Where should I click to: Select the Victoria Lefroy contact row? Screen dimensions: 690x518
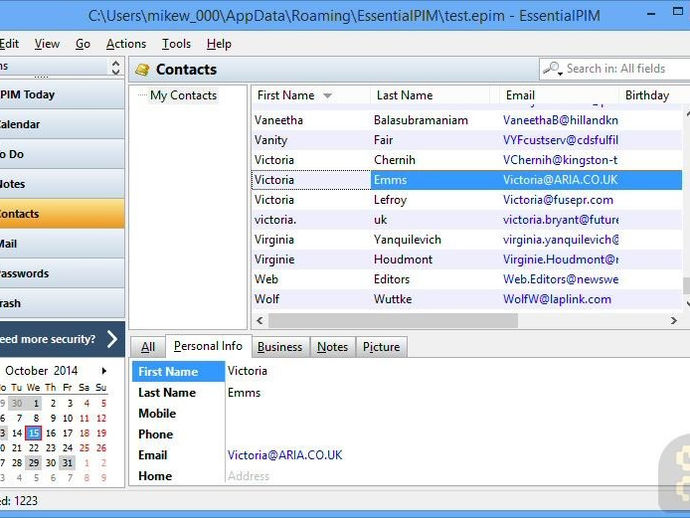(467, 200)
